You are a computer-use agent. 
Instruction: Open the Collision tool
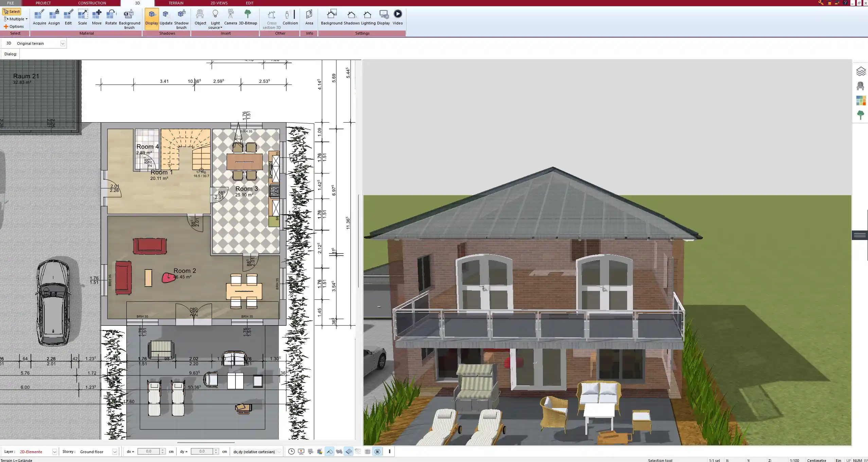coord(290,17)
